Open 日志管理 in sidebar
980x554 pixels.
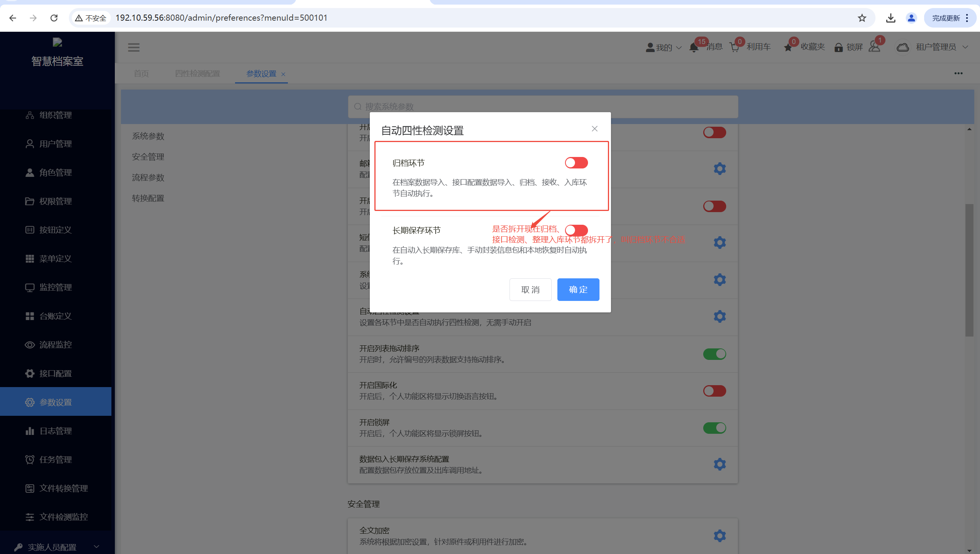tap(56, 431)
